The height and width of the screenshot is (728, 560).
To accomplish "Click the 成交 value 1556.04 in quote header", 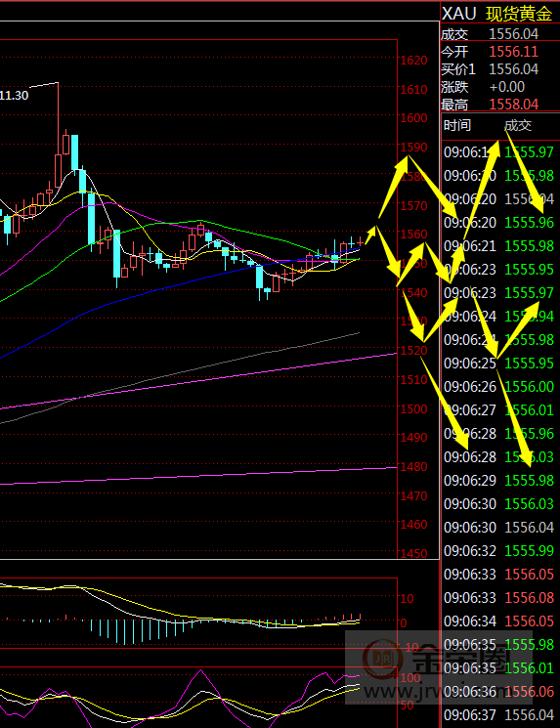I will pyautogui.click(x=513, y=34).
